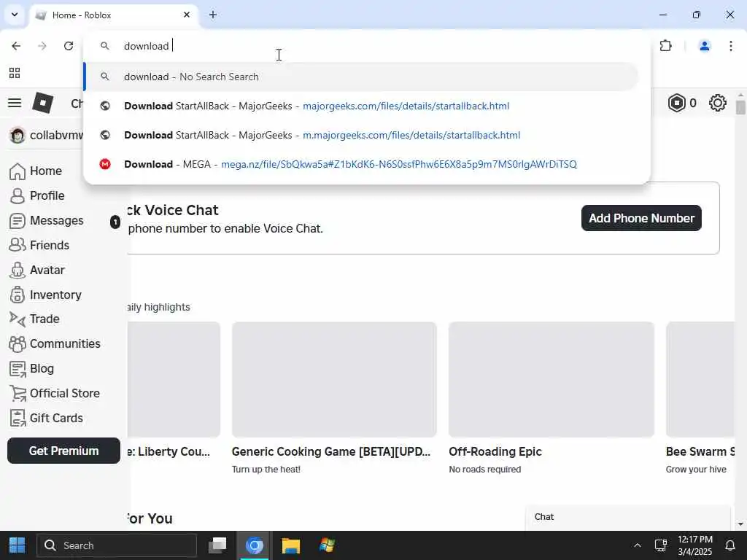Open the network status tray icon
The width and height of the screenshot is (747, 560).
[x=660, y=545]
